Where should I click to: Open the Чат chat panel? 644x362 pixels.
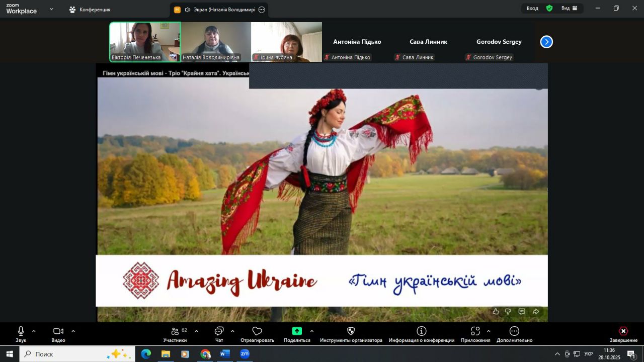pyautogui.click(x=219, y=332)
